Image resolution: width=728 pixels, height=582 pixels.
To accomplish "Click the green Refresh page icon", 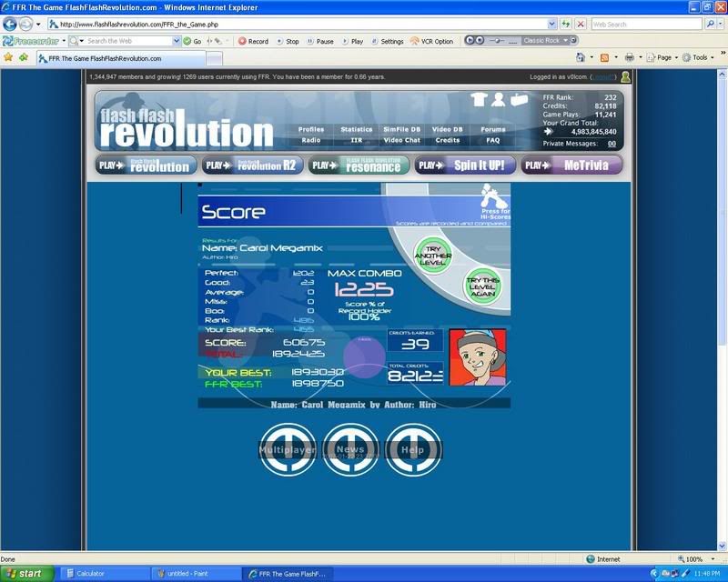I will (x=565, y=25).
